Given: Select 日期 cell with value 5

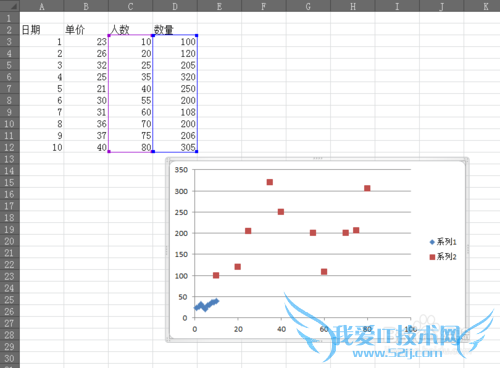Looking at the screenshot, I should coord(42,89).
